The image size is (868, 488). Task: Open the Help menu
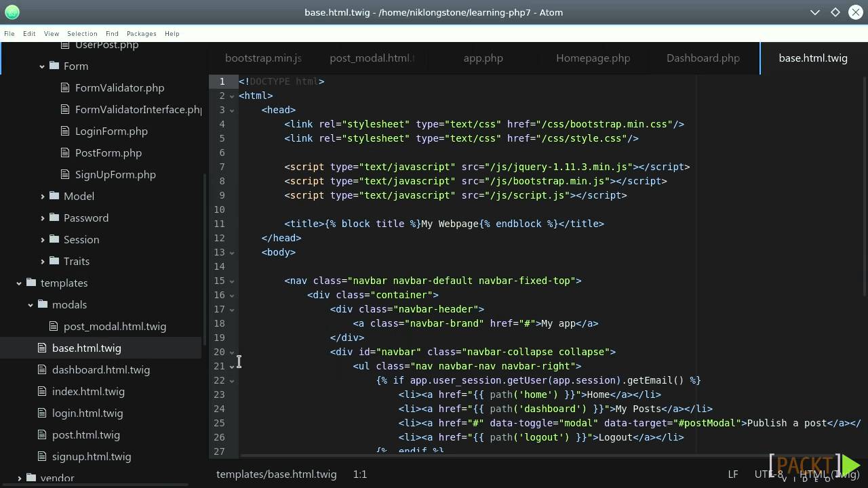172,33
